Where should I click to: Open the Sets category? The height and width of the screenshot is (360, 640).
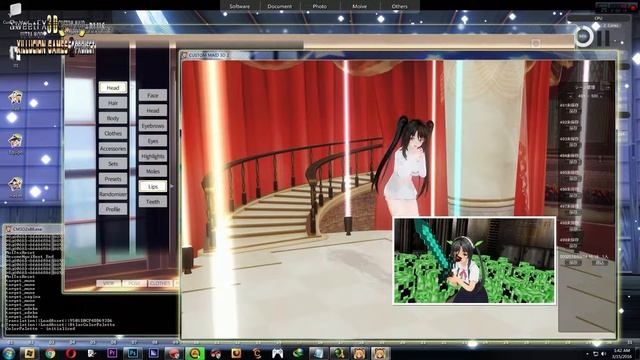pos(113,164)
